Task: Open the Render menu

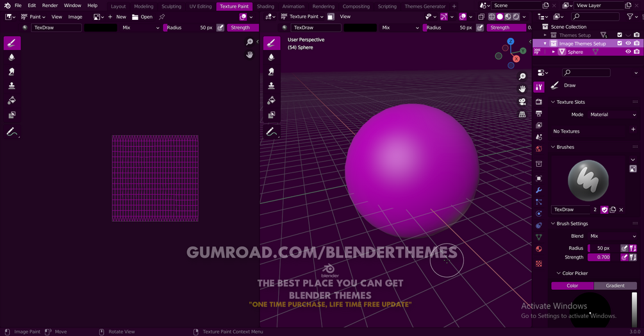Action: (50, 5)
